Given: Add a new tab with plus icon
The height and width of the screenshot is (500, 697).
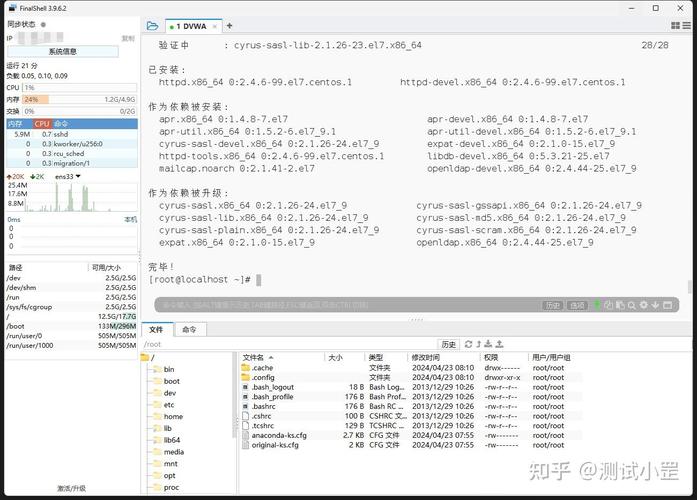Looking at the screenshot, I should click(x=229, y=26).
